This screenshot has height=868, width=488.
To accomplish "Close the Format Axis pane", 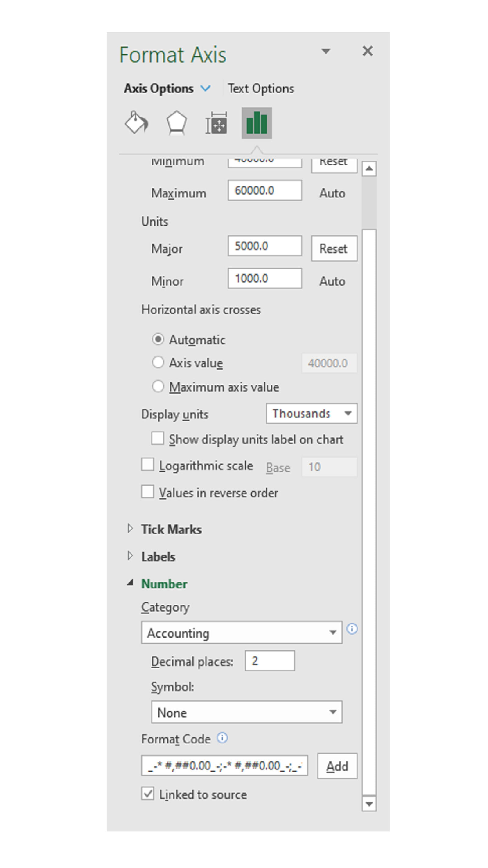I will click(368, 51).
